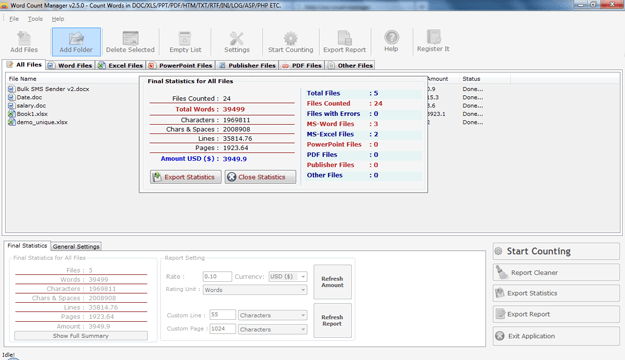Click the Register It toolbar icon
Image resolution: width=625 pixels, height=360 pixels.
click(433, 41)
